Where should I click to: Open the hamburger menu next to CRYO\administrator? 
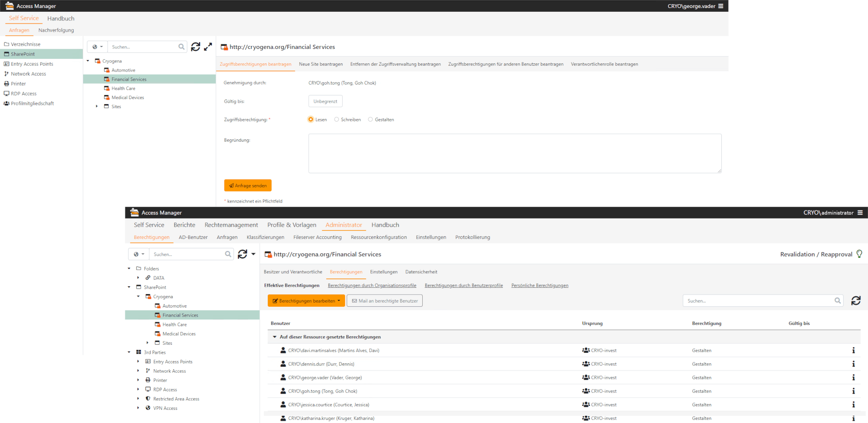pyautogui.click(x=859, y=213)
